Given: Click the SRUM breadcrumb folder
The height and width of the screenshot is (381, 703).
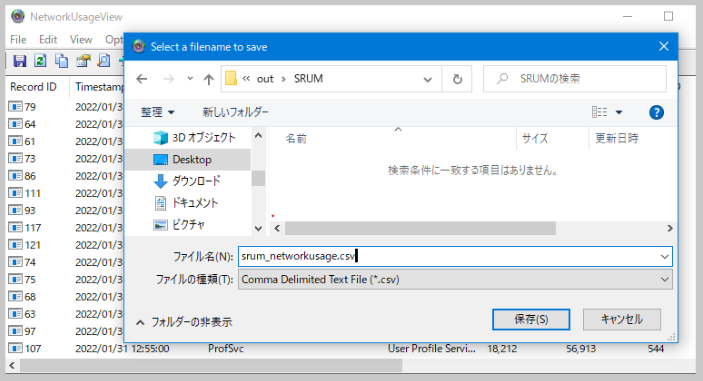Looking at the screenshot, I should (x=308, y=79).
